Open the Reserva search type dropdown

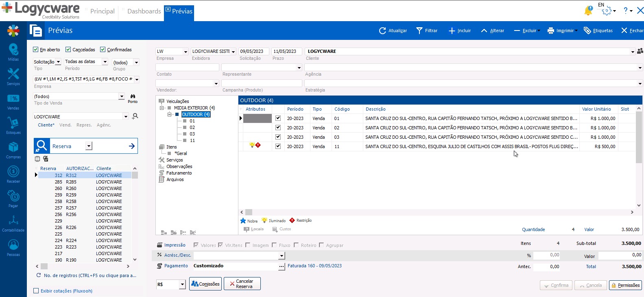coord(89,146)
